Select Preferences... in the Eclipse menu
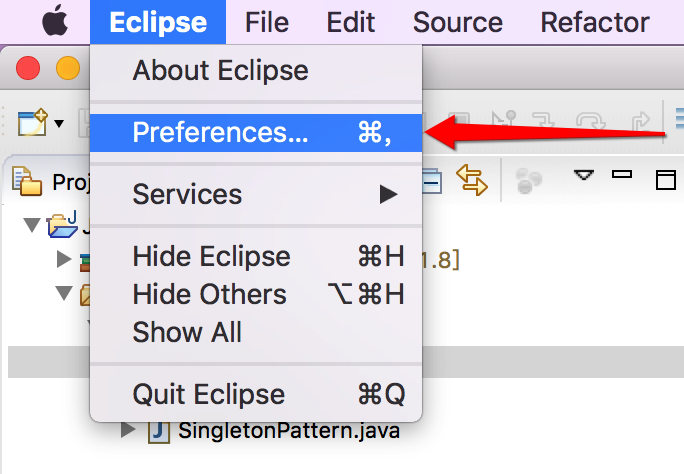Screen dimensions: 684x474 [256, 133]
